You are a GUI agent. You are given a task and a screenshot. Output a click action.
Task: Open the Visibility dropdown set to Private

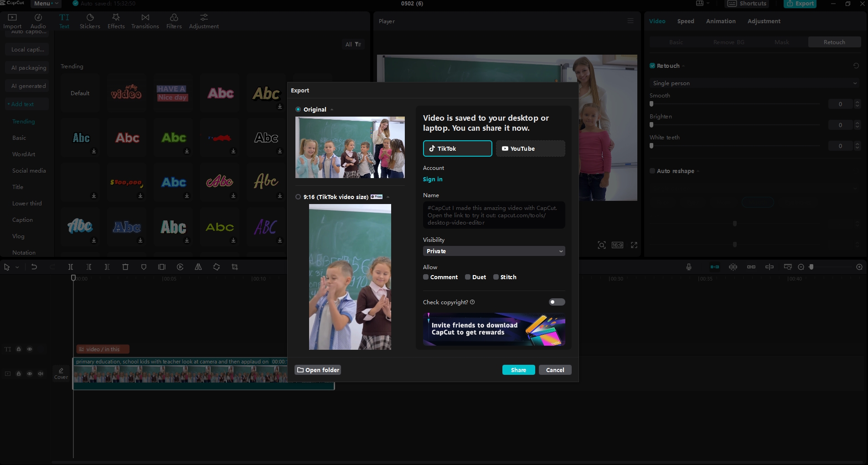coord(493,251)
